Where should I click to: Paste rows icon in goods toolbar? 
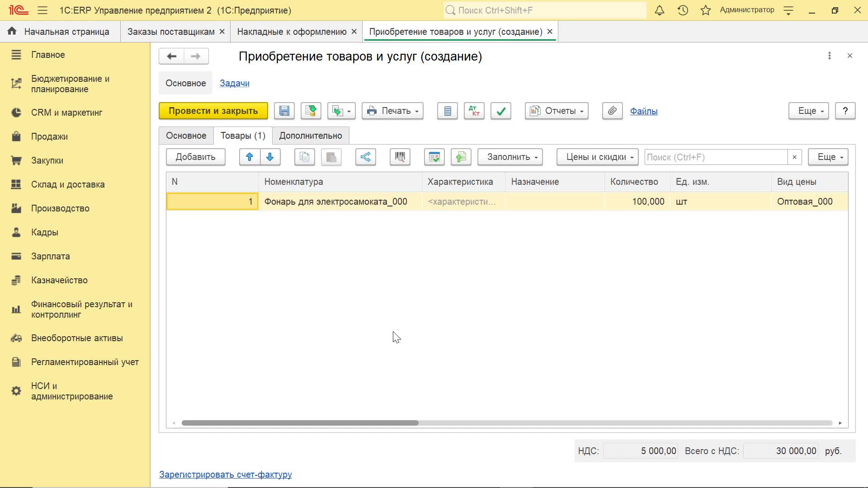click(331, 157)
